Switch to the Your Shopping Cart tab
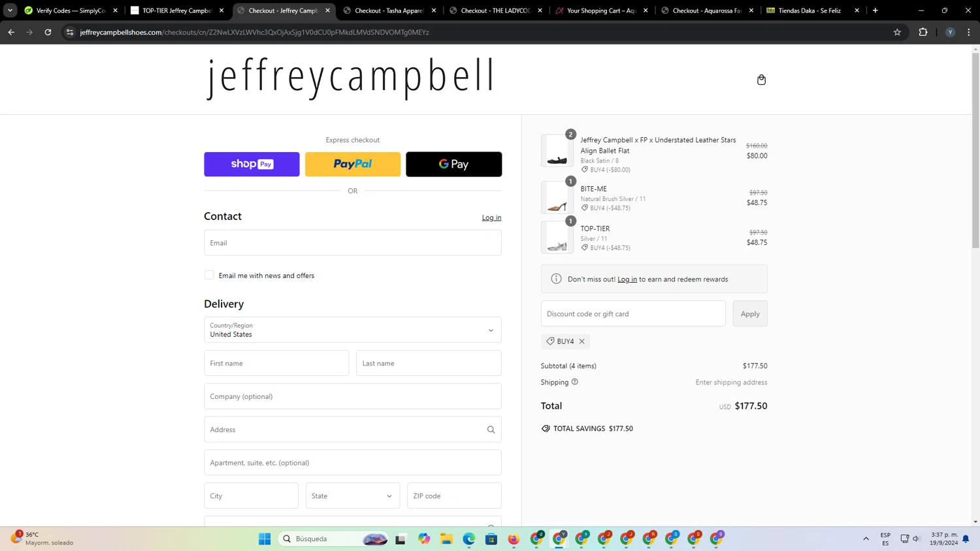Screen dimensions: 980x551 coord(601,10)
